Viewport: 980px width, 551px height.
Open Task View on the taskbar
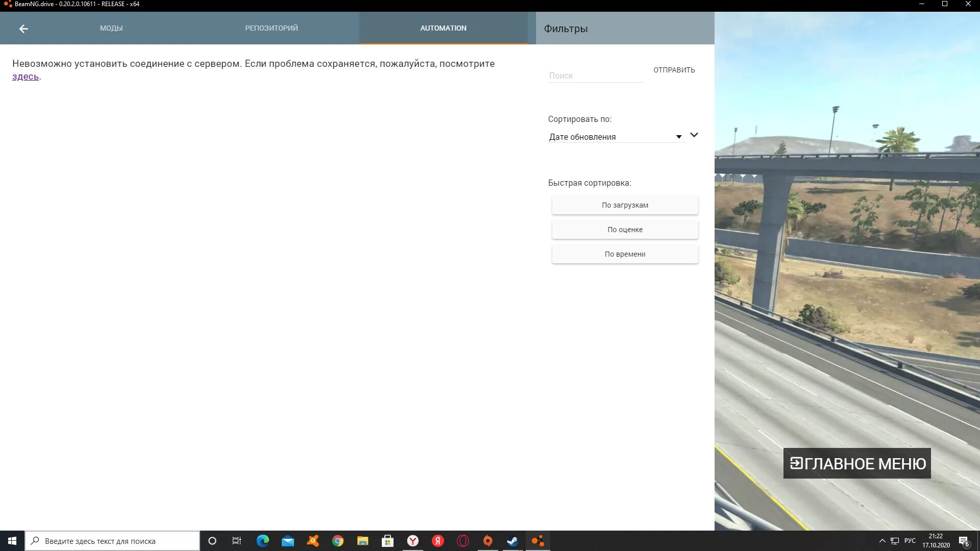coord(237,541)
